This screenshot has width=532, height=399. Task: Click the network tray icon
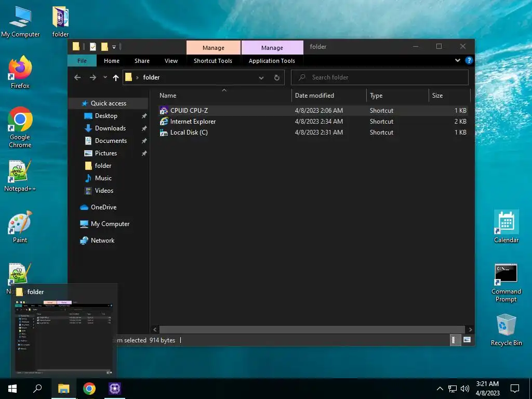453,389
